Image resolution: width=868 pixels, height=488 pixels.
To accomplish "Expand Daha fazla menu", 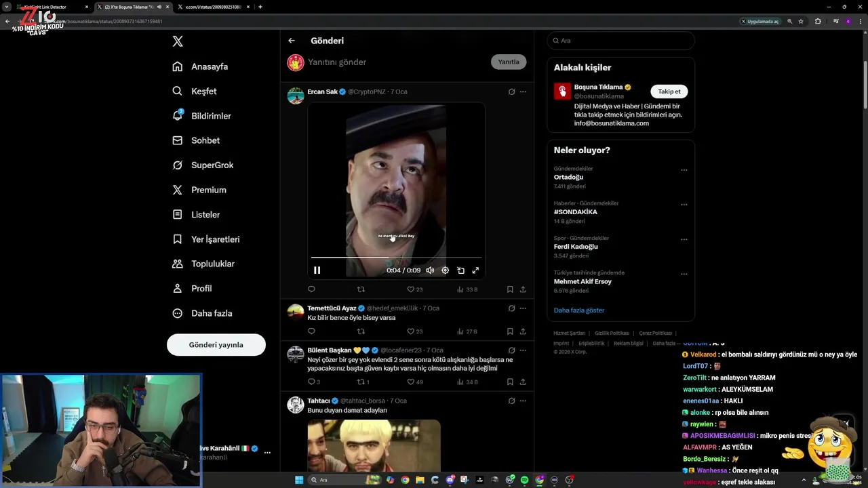I will pyautogui.click(x=202, y=313).
